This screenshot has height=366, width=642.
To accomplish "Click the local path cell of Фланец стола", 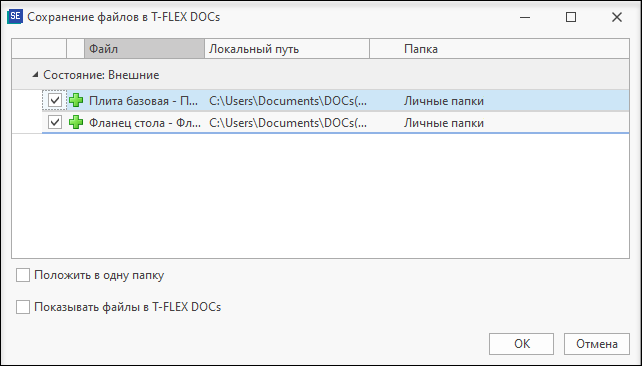I will (x=288, y=123).
